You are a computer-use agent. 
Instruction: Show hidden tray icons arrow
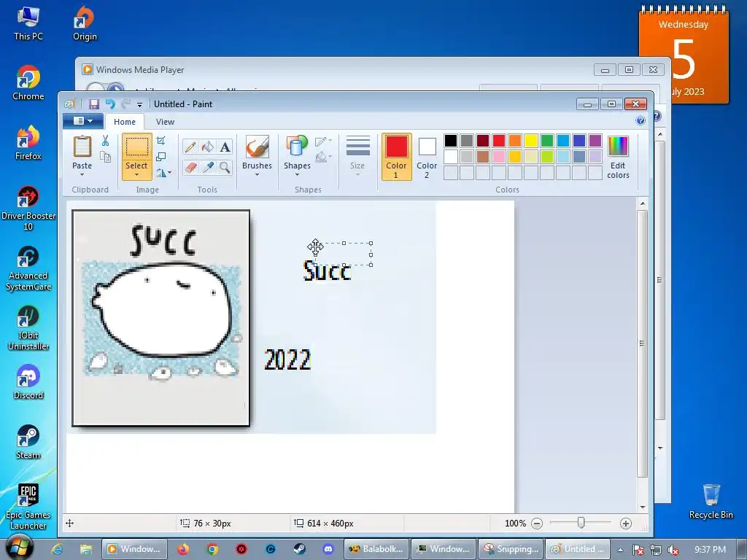tap(620, 550)
